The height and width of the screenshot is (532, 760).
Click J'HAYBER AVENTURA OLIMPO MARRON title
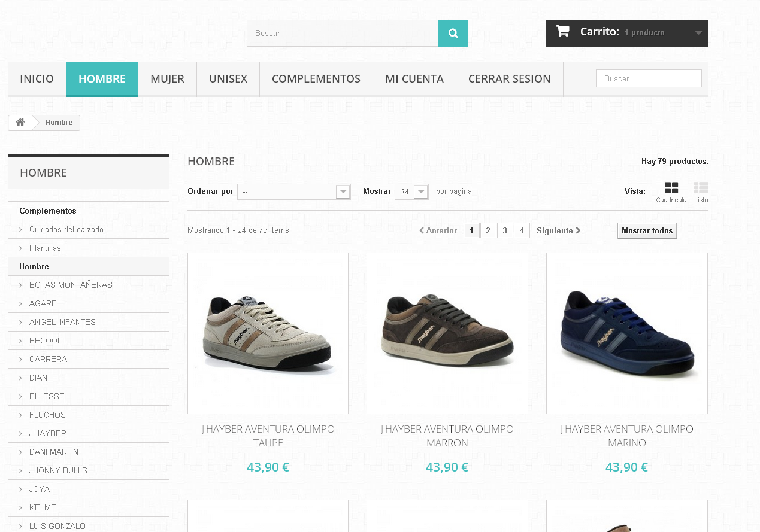447,436
